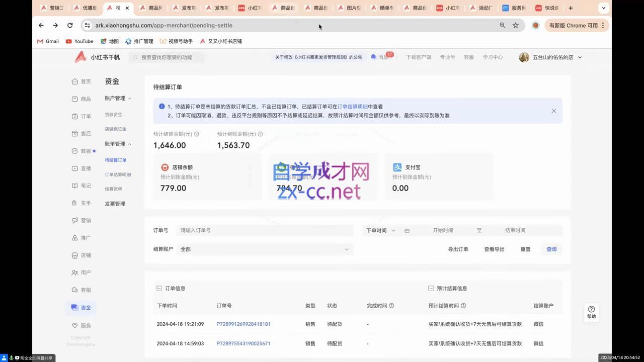Collapse the 账单管理 section
Screen dimensions: 644x362
click(x=118, y=143)
